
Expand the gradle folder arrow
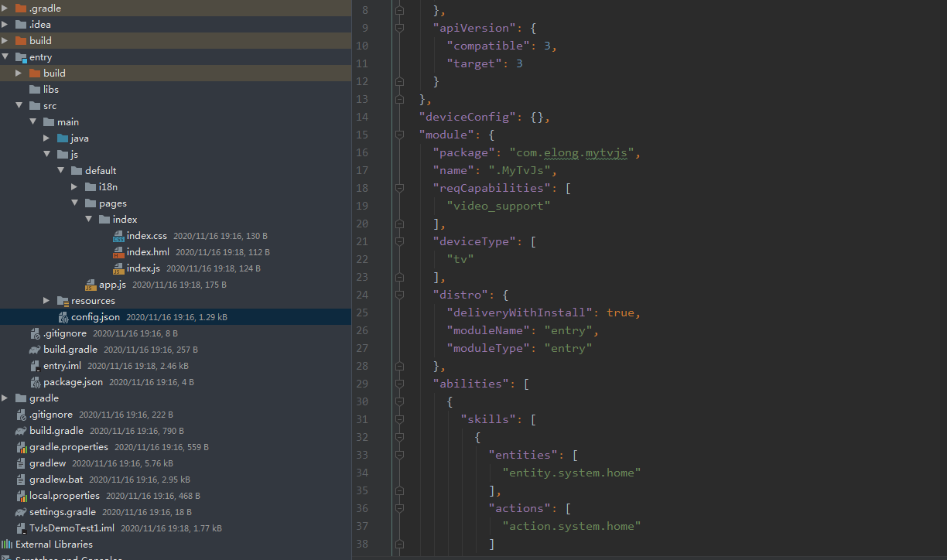click(x=5, y=398)
